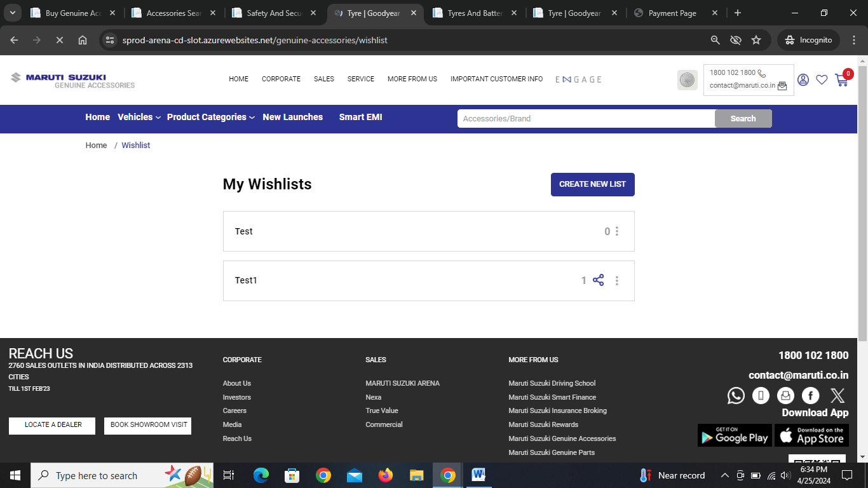Click the Search button
868x488 pixels.
click(x=743, y=119)
